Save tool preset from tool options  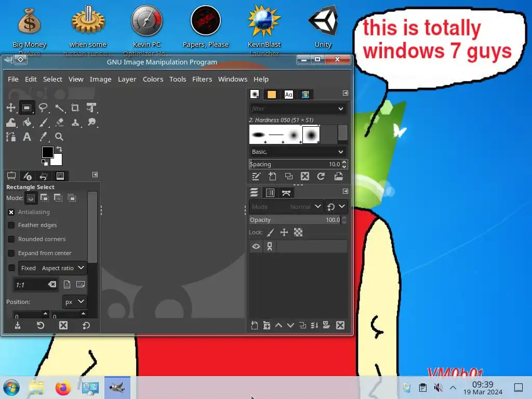click(x=18, y=325)
